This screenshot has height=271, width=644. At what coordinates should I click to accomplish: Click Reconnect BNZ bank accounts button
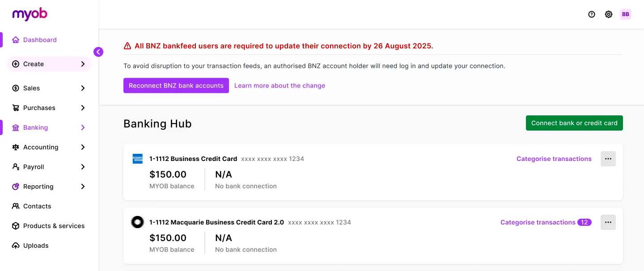(x=176, y=85)
